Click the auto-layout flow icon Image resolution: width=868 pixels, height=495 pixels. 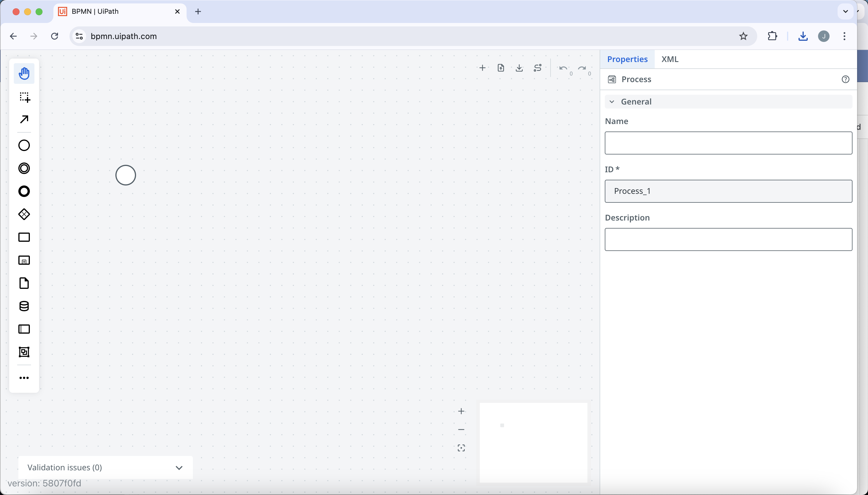pos(538,68)
